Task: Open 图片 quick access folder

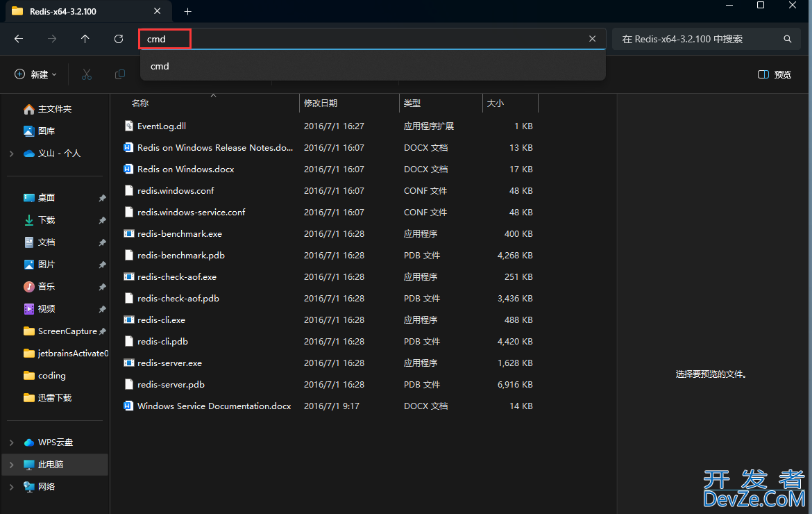Action: click(x=40, y=265)
